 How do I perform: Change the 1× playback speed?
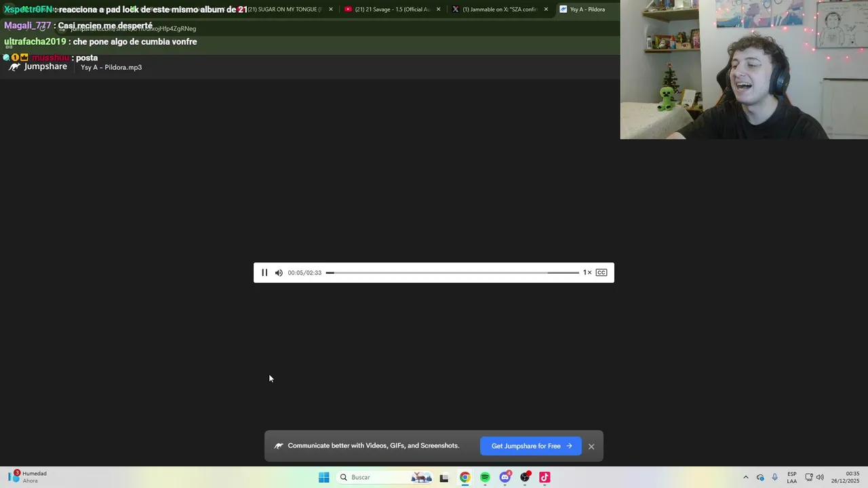pos(587,272)
